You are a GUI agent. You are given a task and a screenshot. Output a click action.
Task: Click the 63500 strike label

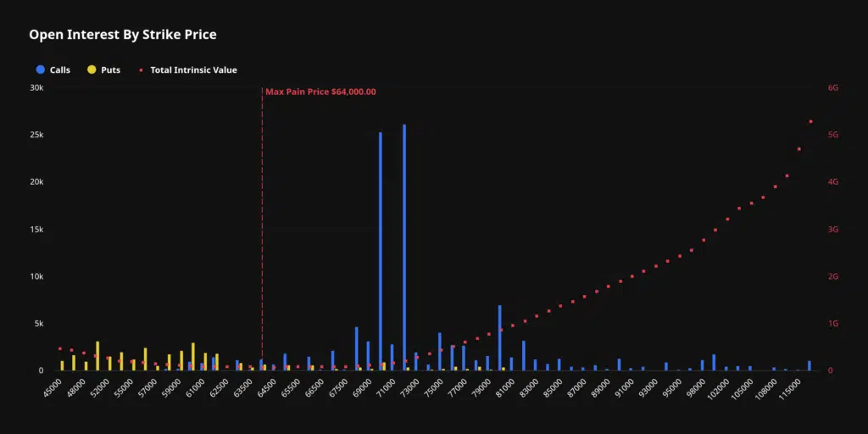(243, 387)
